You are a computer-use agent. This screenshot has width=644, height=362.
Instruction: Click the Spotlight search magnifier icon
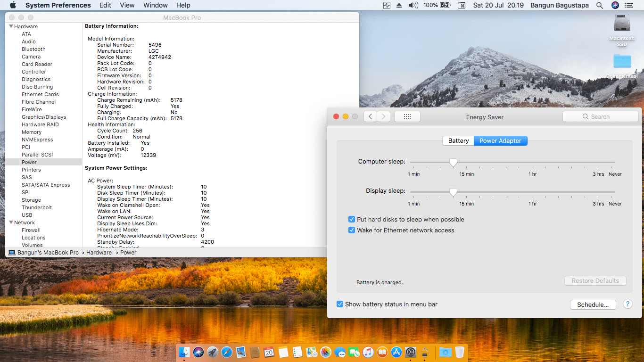[x=600, y=5]
